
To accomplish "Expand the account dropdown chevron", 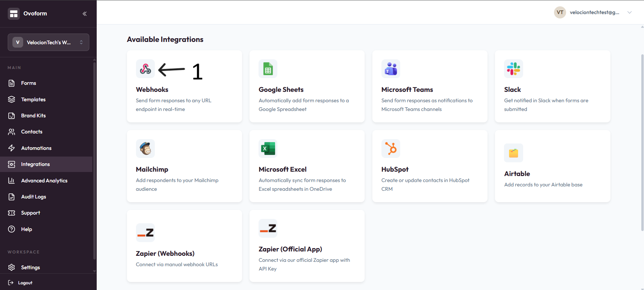I will tap(630, 12).
